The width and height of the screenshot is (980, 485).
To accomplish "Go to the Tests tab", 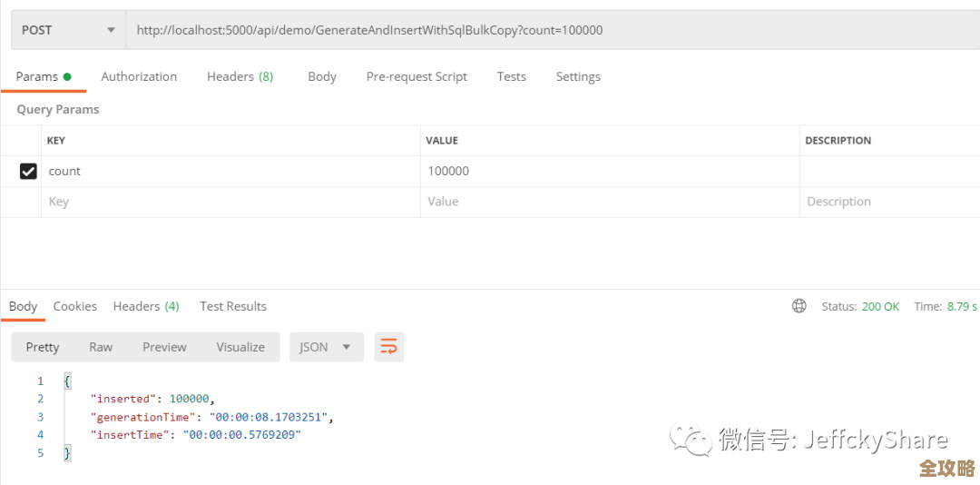I will [x=511, y=76].
